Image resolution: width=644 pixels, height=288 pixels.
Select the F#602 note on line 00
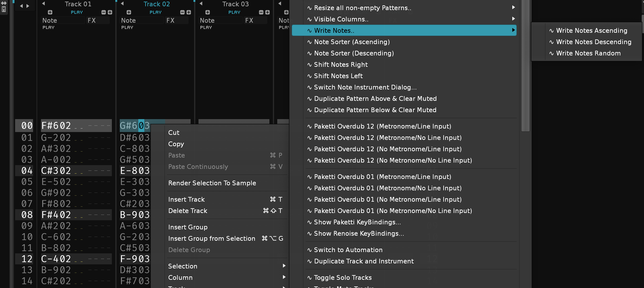[x=56, y=125]
